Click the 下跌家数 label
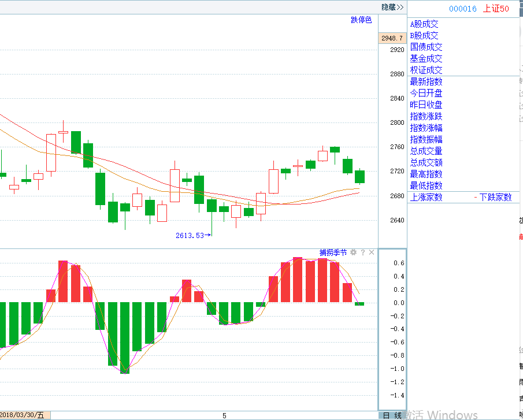The height and width of the screenshot is (420, 523). point(495,198)
